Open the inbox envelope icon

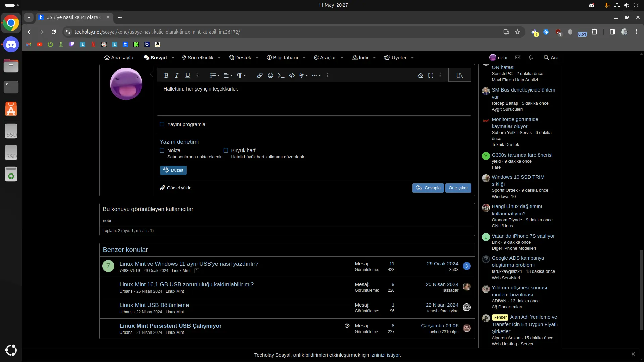(517, 58)
